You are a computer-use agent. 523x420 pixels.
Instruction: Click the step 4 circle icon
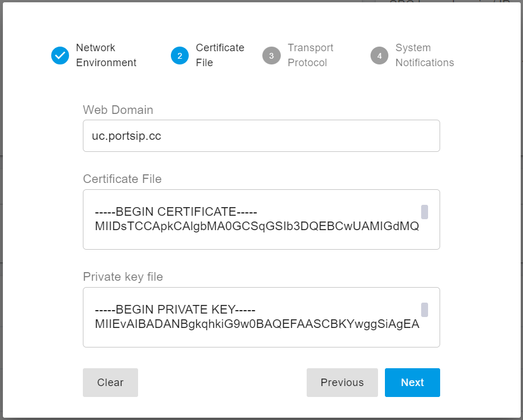[379, 55]
